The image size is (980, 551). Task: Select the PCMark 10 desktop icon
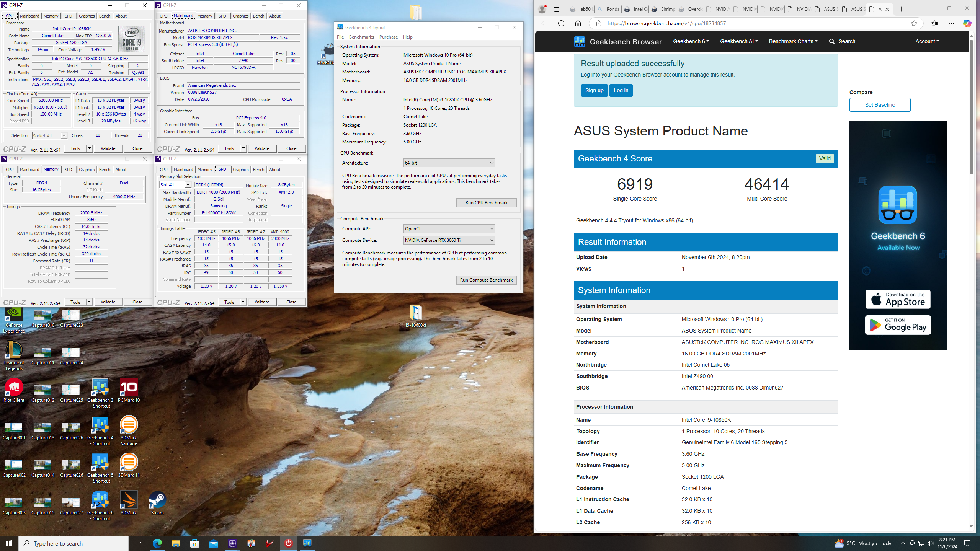(129, 390)
